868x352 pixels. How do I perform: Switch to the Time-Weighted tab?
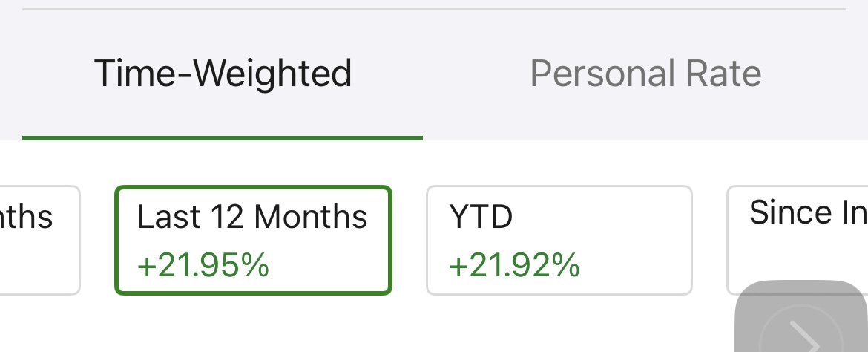(x=223, y=74)
